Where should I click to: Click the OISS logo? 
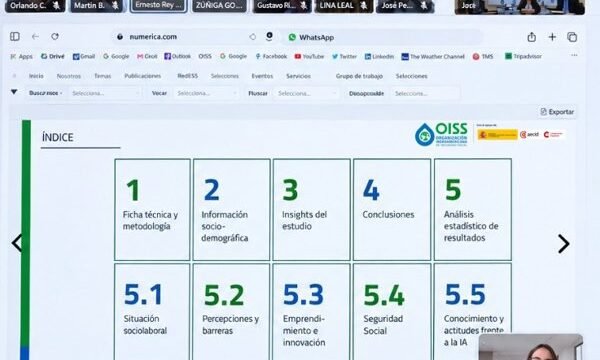coord(441,134)
